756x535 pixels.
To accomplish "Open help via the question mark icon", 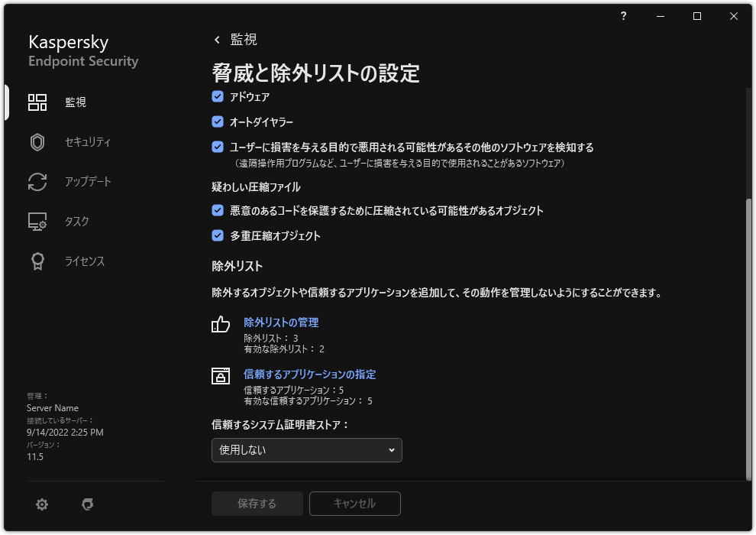I will coord(623,16).
